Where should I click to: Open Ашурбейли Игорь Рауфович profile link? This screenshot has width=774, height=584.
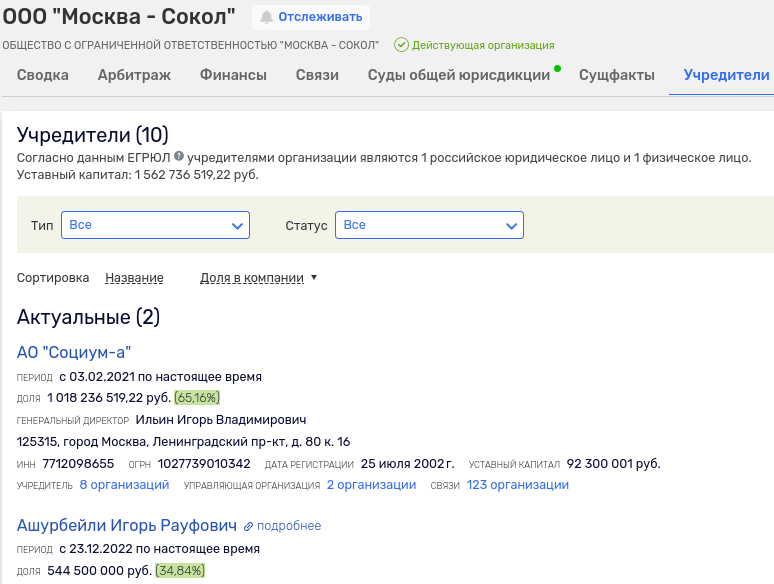127,525
